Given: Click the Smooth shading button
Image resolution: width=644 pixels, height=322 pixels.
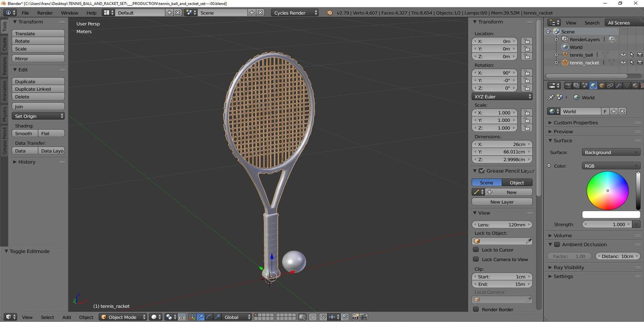Looking at the screenshot, I should [25, 133].
